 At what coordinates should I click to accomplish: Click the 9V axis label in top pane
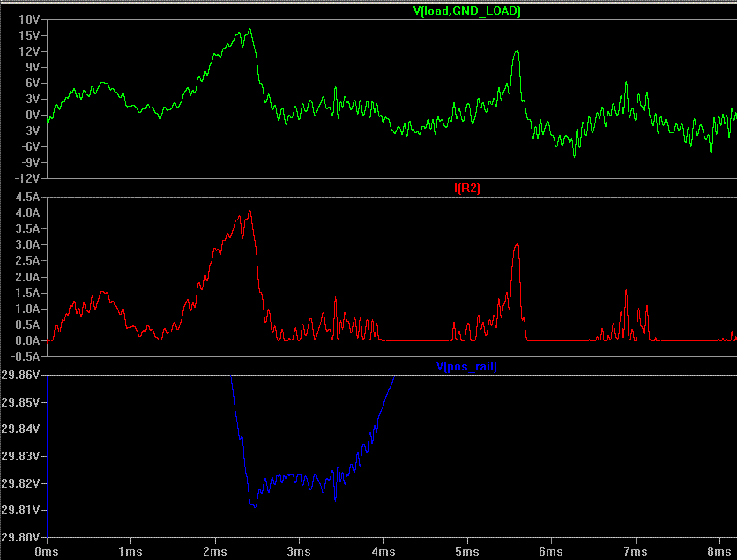[33, 67]
